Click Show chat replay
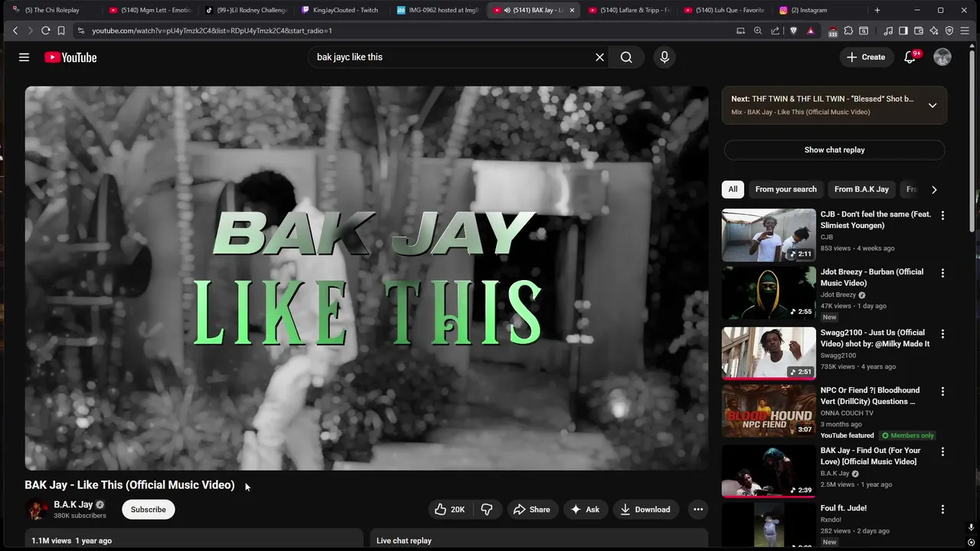Image resolution: width=980 pixels, height=551 pixels. click(x=835, y=150)
